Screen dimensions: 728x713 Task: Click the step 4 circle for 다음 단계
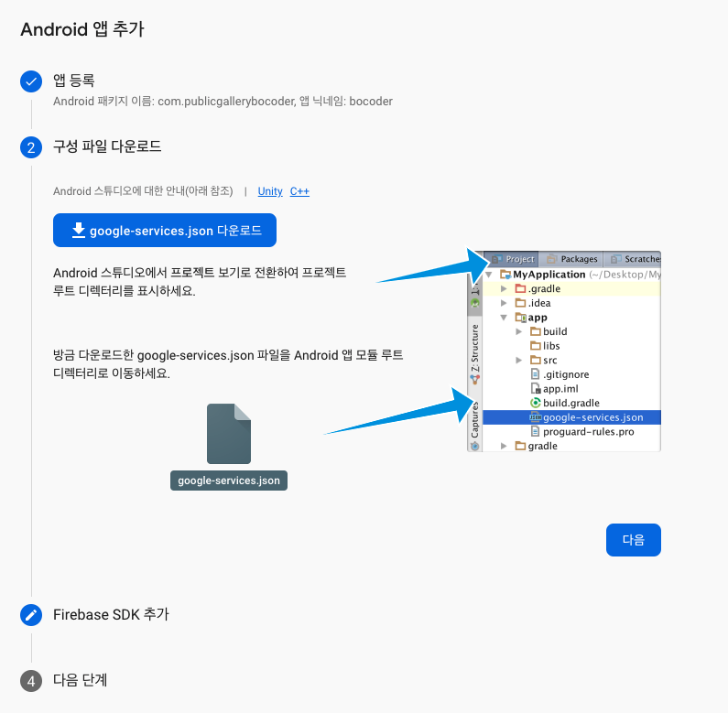click(x=31, y=681)
